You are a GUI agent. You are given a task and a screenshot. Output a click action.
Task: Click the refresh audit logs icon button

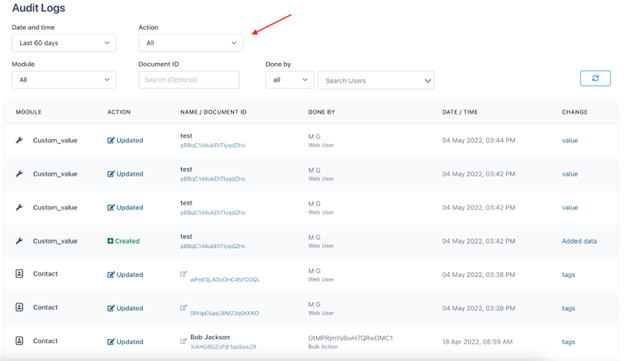[595, 78]
